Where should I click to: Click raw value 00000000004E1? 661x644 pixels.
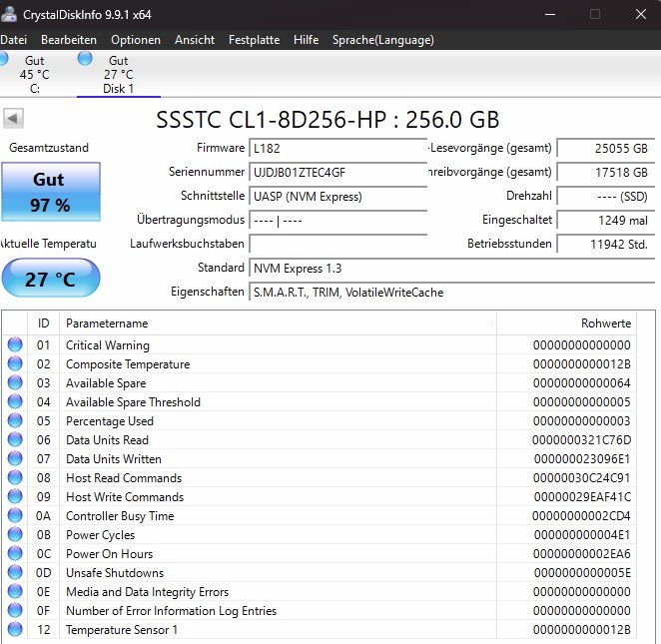(x=582, y=535)
